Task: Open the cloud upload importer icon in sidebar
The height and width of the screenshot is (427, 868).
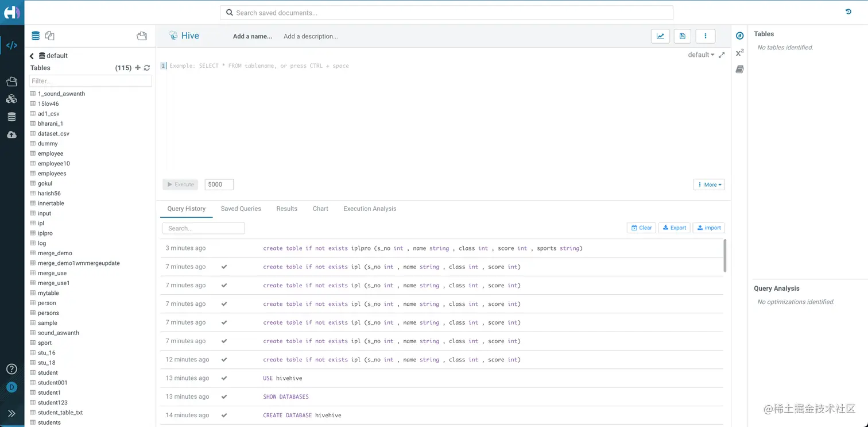Action: point(11,134)
